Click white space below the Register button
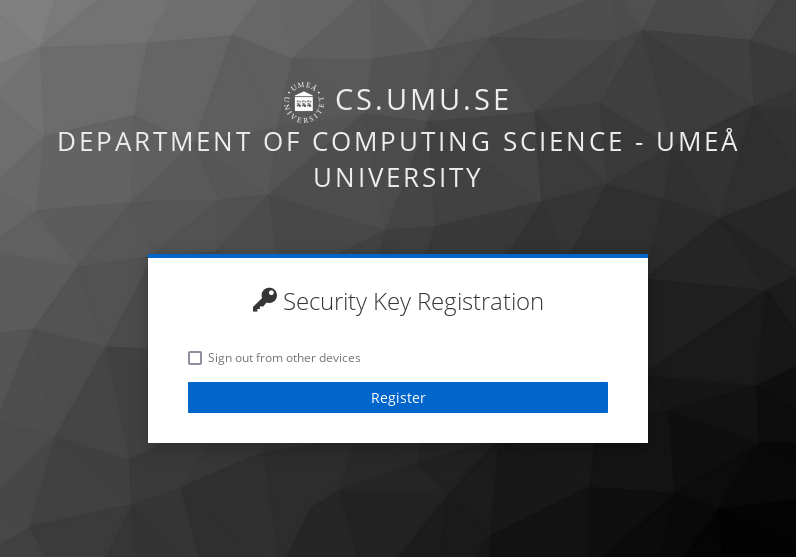 pyautogui.click(x=398, y=428)
